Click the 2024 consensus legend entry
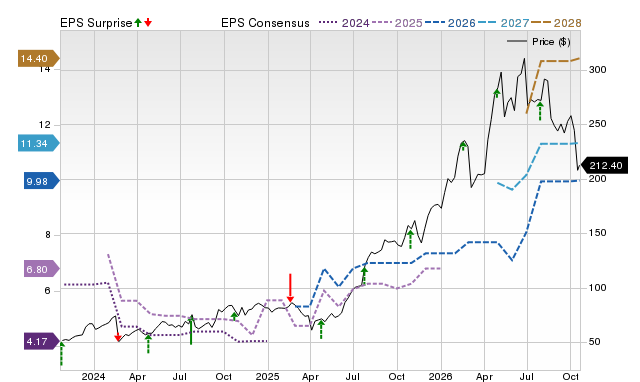The image size is (640, 382). click(344, 23)
